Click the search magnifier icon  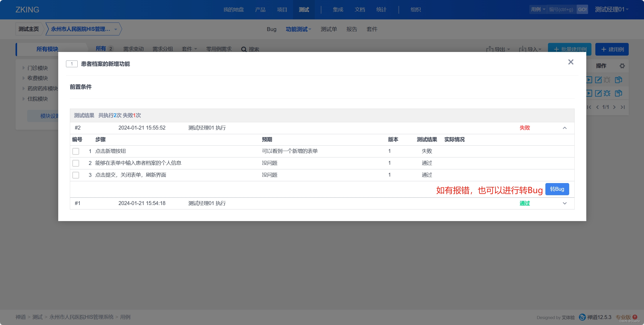click(x=244, y=49)
